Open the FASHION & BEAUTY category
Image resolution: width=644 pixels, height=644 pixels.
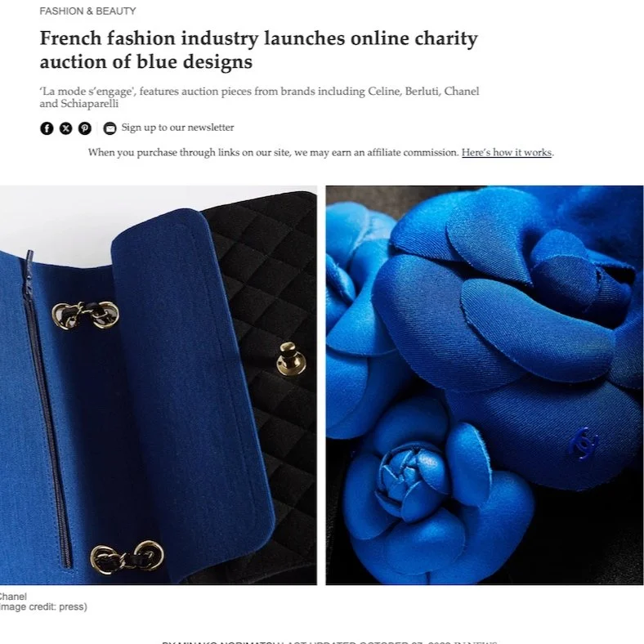87,11
